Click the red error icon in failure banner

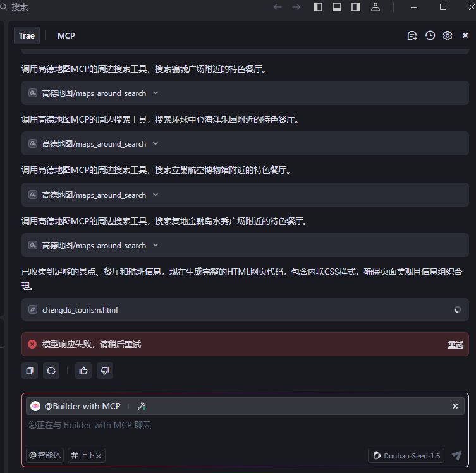point(32,344)
